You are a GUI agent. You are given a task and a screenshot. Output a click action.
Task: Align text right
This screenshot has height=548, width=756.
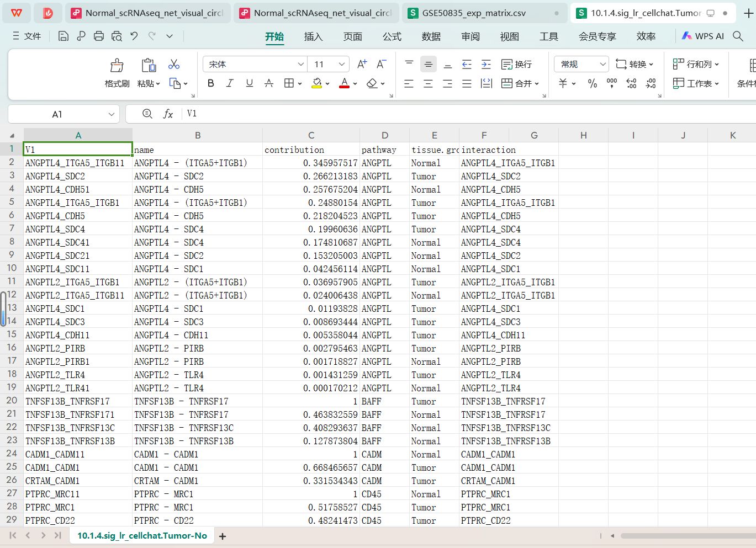(447, 83)
